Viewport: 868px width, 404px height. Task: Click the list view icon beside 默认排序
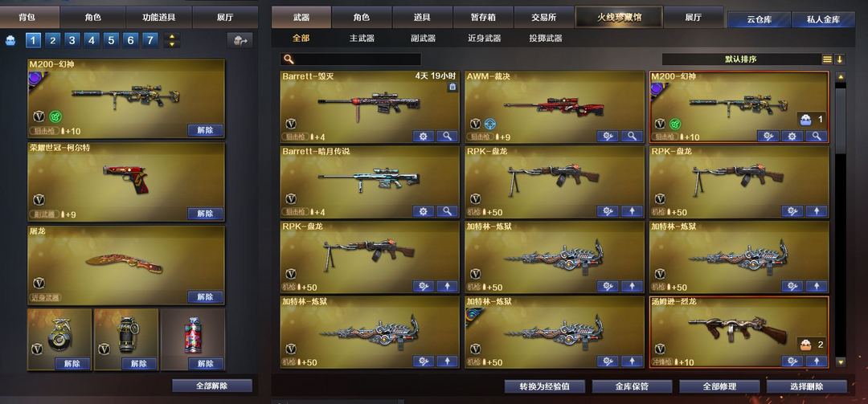tap(827, 59)
